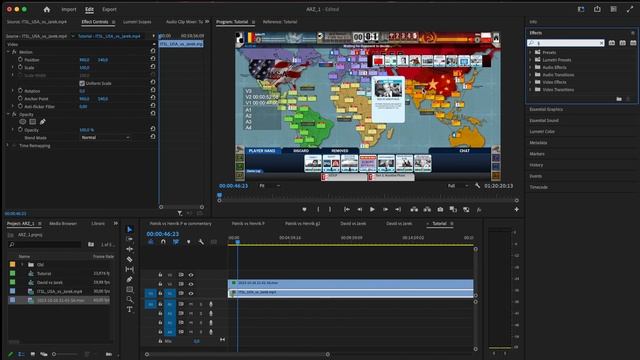Click the timeline playhead timecode 00:00:46:23

tap(162, 234)
